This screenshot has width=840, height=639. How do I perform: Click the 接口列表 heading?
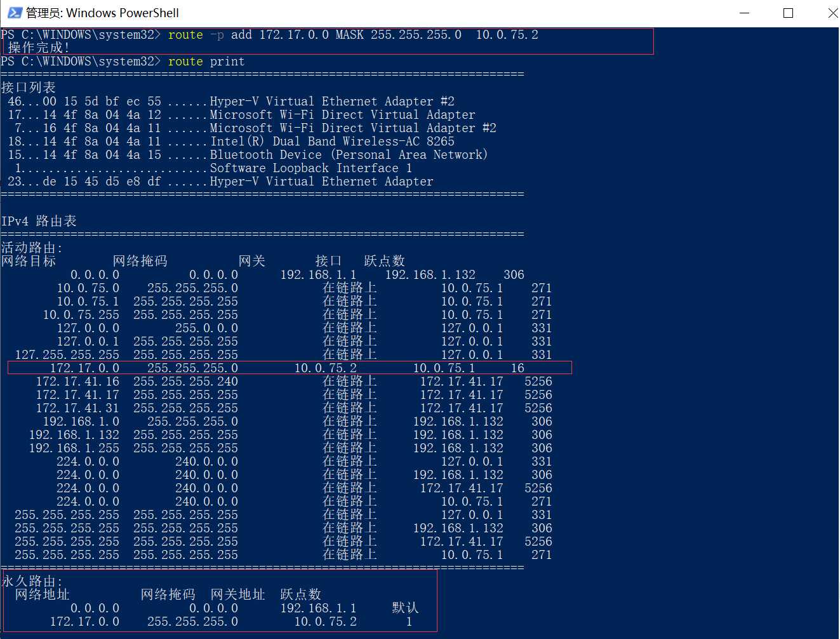click(29, 88)
